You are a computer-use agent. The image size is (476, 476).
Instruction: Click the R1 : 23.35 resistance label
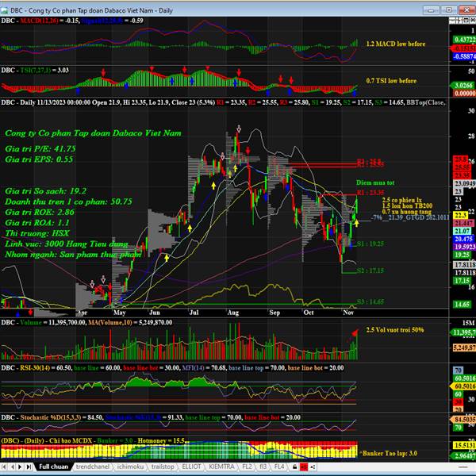[370, 192]
